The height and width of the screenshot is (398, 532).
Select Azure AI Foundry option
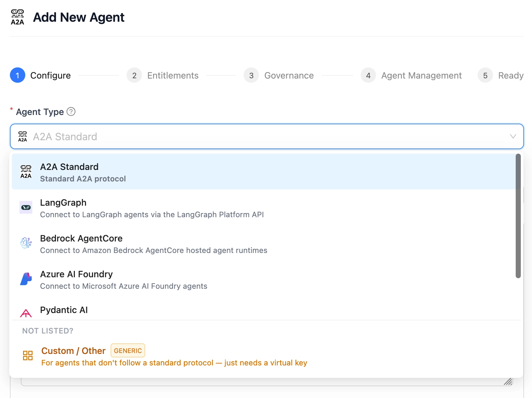click(264, 279)
